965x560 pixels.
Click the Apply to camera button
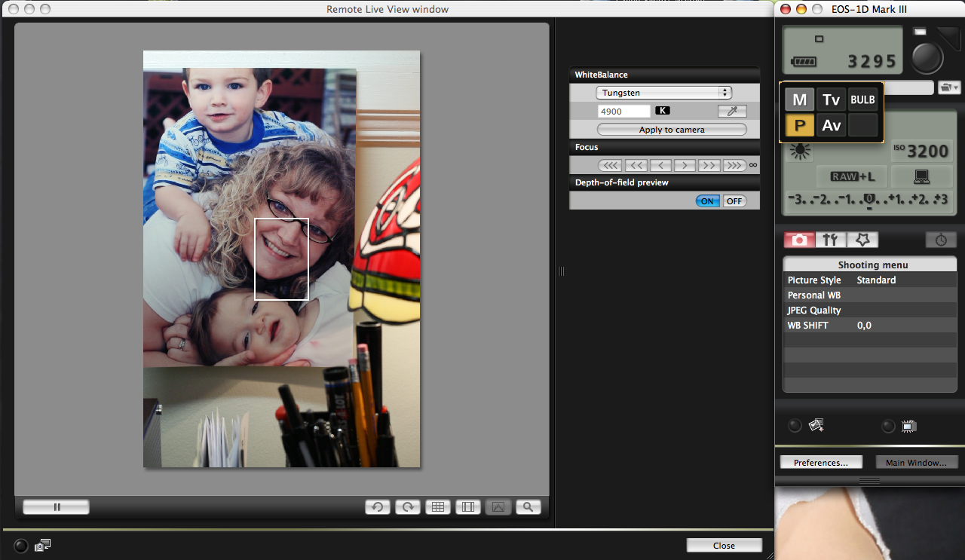point(671,130)
